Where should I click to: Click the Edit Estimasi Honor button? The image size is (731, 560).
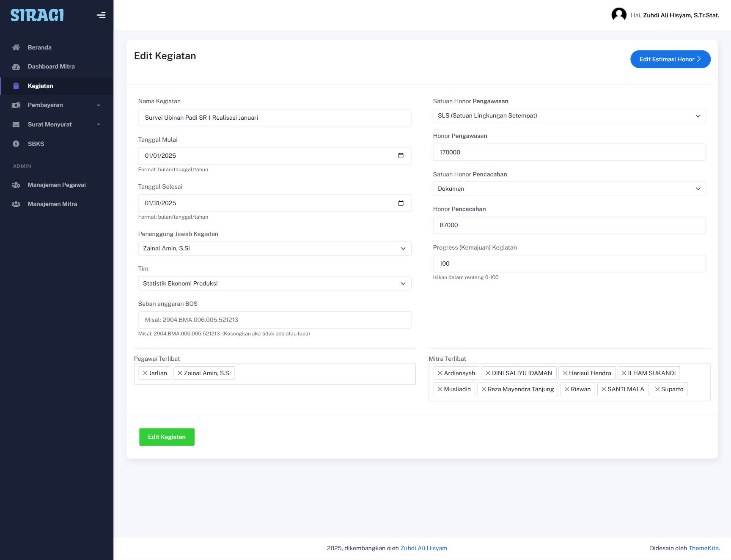[670, 59]
